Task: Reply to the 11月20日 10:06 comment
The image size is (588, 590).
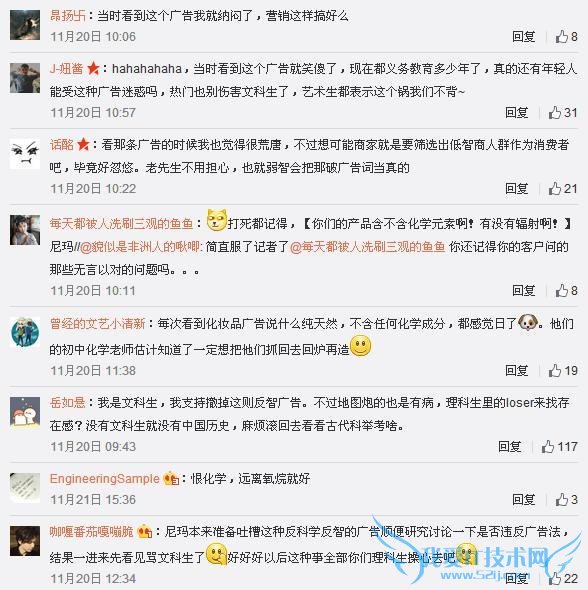Action: [x=523, y=36]
